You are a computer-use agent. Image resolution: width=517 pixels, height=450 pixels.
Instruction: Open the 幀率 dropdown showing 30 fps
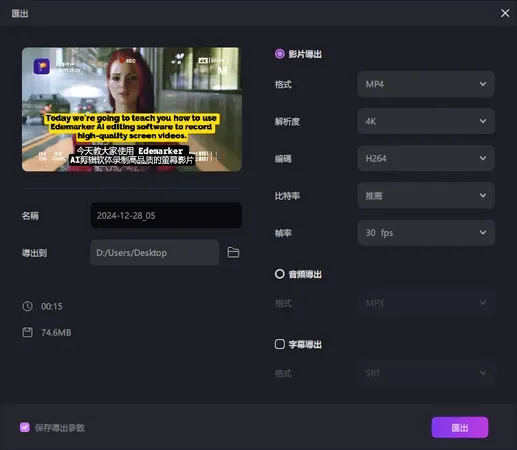[426, 233]
